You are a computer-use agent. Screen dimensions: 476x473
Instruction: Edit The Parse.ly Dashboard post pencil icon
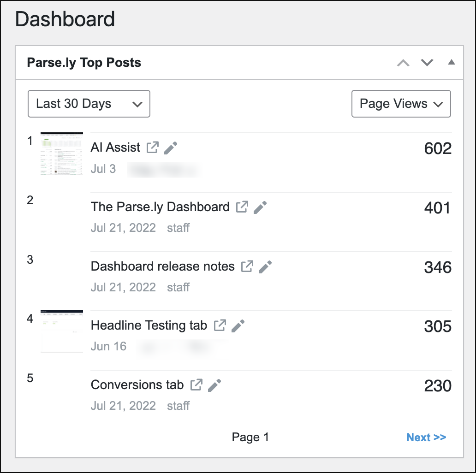pos(260,207)
